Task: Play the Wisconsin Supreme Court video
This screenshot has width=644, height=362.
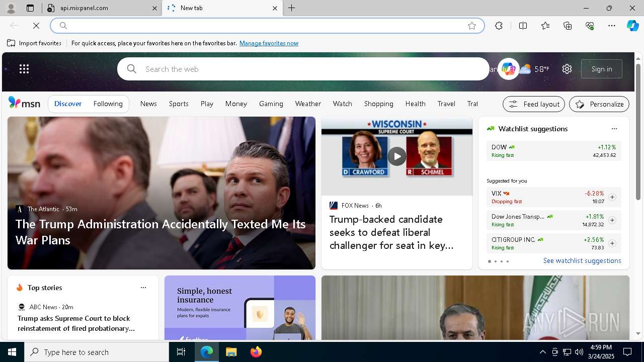Action: (x=397, y=156)
